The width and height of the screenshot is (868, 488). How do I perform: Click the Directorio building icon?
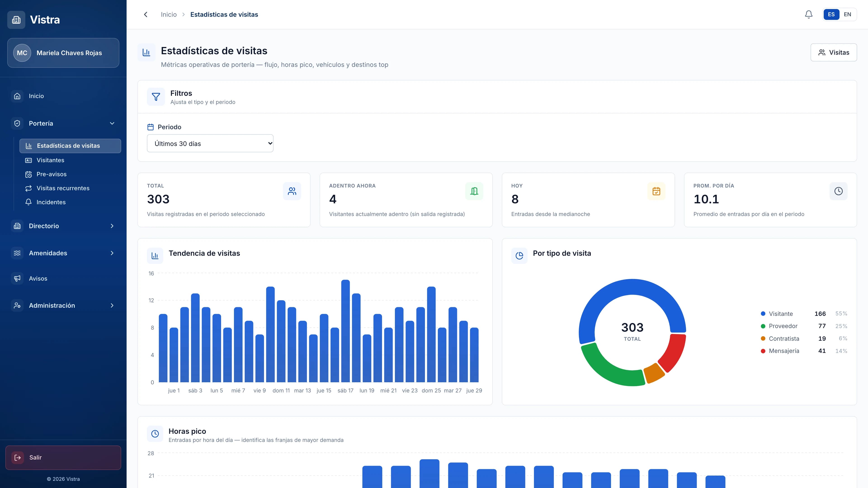(17, 226)
